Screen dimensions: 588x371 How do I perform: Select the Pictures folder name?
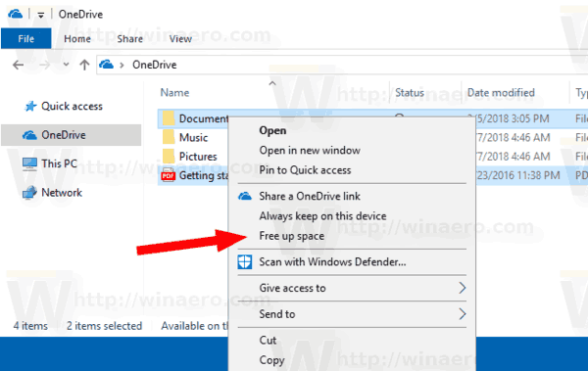pyautogui.click(x=198, y=157)
